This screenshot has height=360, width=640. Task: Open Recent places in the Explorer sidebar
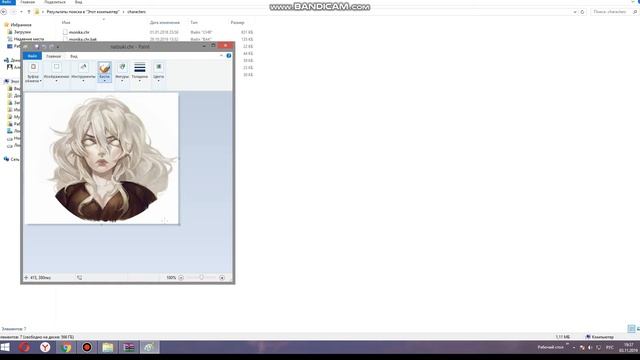pyautogui.click(x=29, y=39)
